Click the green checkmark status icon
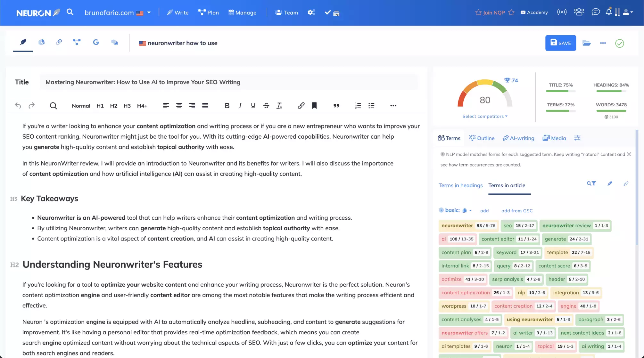Screen dimensions: 644x358 tap(620, 43)
